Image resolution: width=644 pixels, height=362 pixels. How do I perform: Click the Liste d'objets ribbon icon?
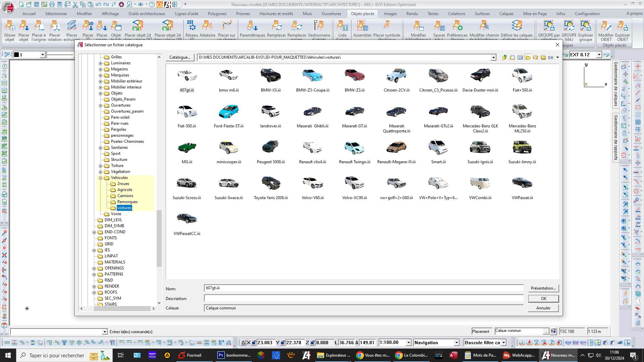pyautogui.click(x=342, y=26)
